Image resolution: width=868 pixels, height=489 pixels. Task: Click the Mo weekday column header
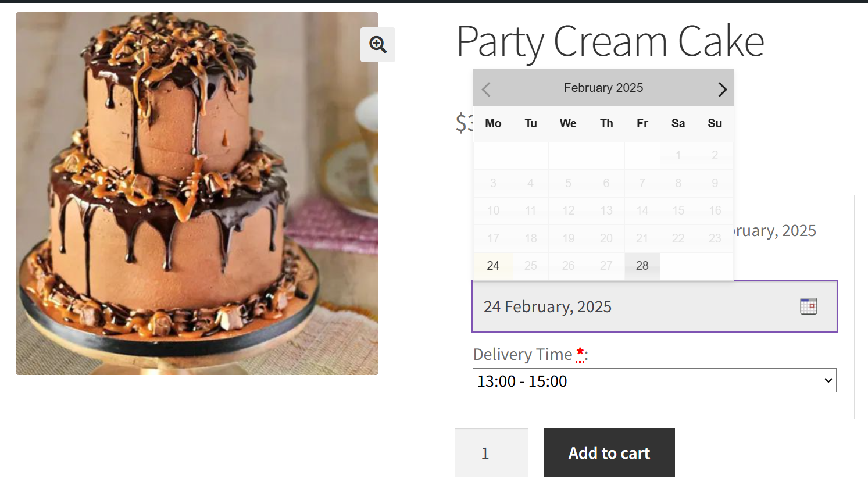coord(493,123)
